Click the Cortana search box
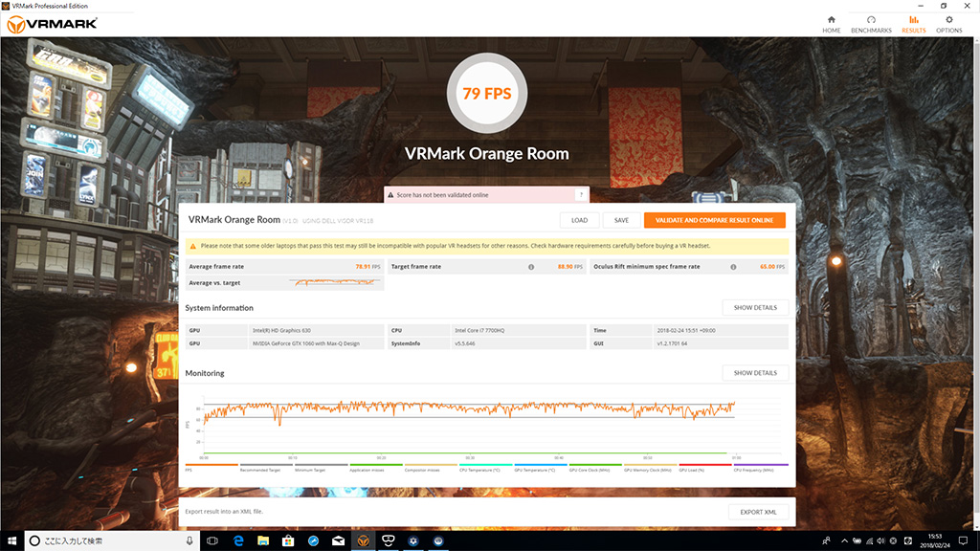This screenshot has width=980, height=551. coord(112,541)
